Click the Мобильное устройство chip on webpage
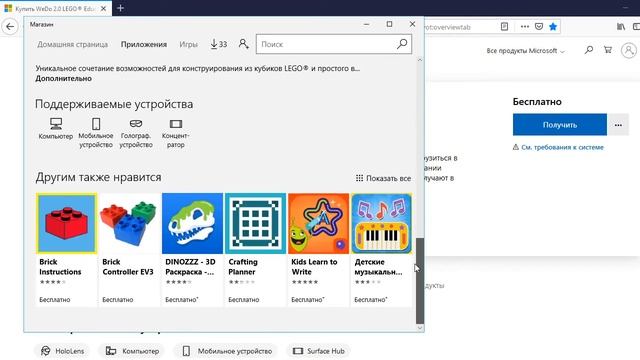Screen dimensions: 640x360 227,351
